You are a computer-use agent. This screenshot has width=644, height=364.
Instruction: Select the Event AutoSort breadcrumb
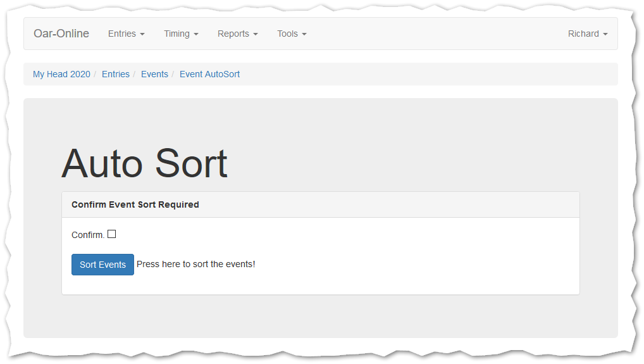209,74
